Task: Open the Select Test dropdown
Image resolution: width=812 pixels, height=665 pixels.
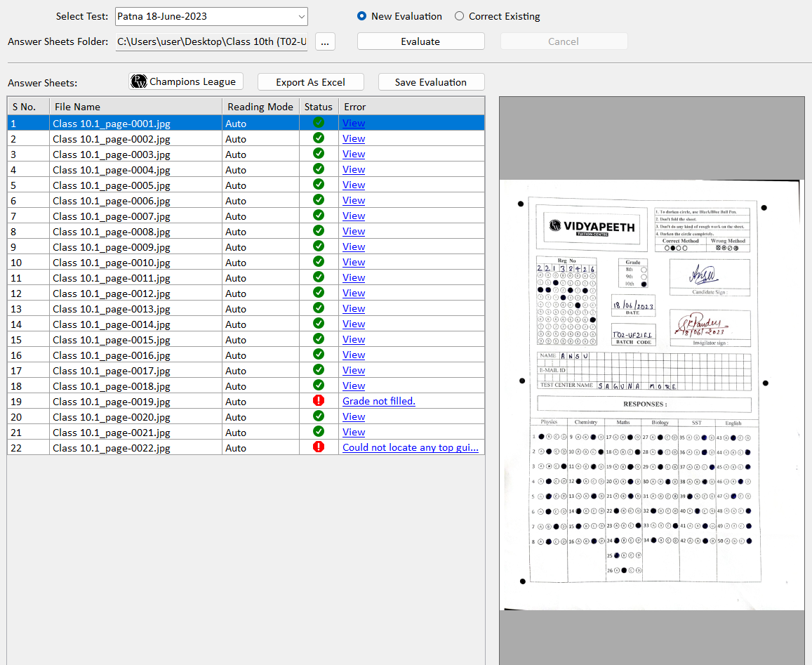Action: 211,16
